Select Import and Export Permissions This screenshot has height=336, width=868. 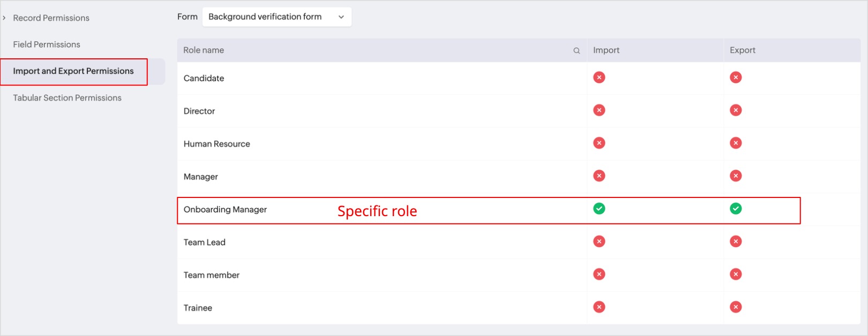point(73,71)
